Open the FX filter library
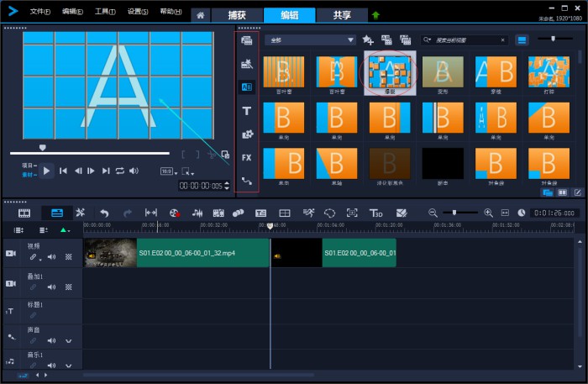 (247, 157)
